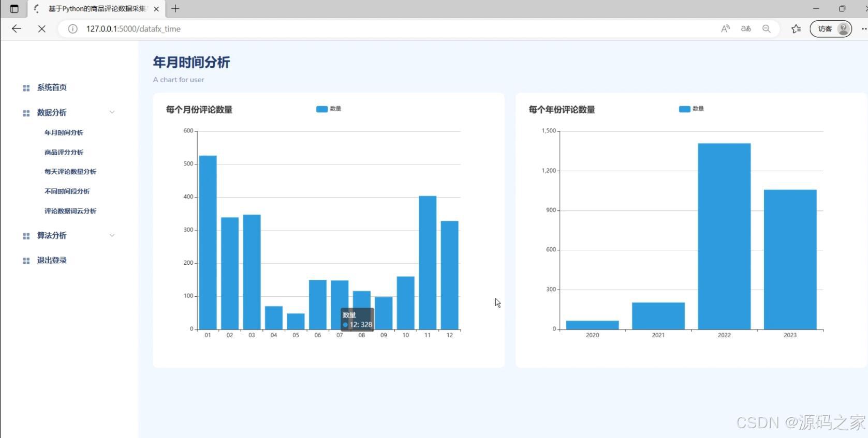Click the month 05 bar
This screenshot has width=868, height=438.
(x=296, y=321)
